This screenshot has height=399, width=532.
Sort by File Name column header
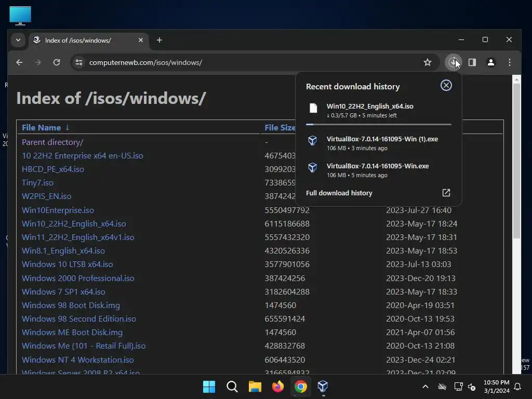(x=46, y=128)
